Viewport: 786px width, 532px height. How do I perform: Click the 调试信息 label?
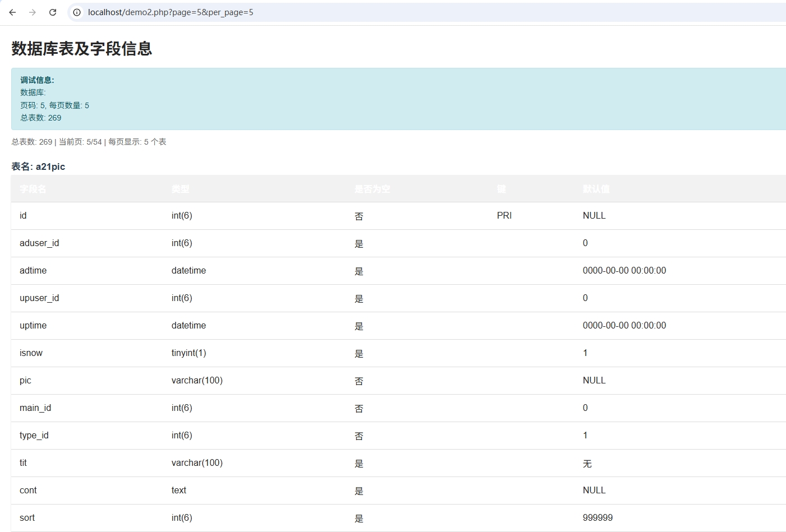[x=37, y=80]
